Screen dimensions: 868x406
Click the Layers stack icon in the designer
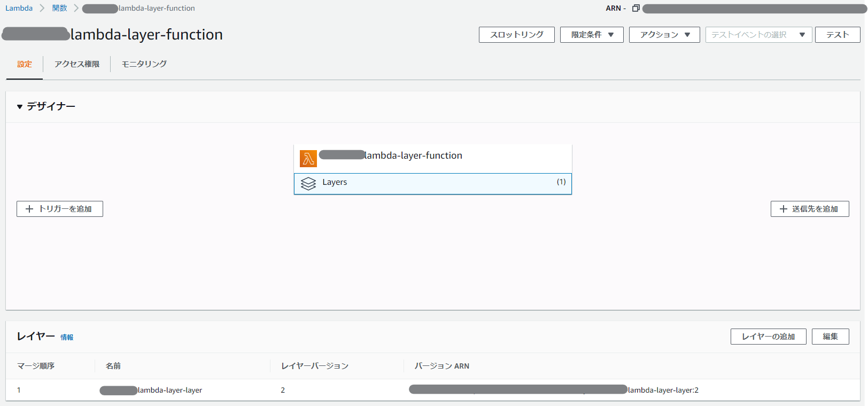pyautogui.click(x=308, y=183)
